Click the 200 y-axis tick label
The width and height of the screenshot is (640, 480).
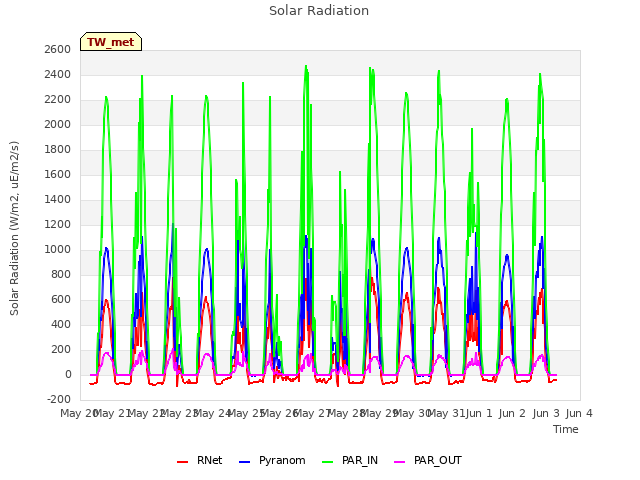(x=61, y=349)
